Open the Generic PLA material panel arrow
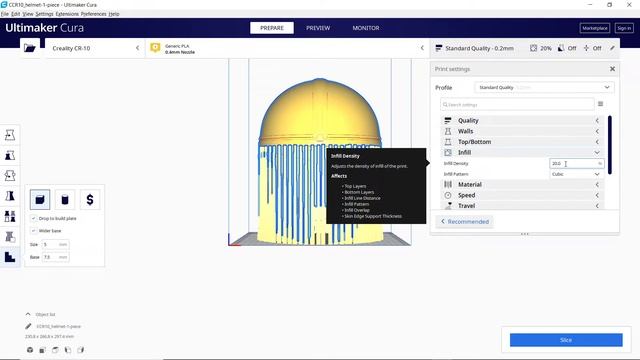 [x=422, y=48]
